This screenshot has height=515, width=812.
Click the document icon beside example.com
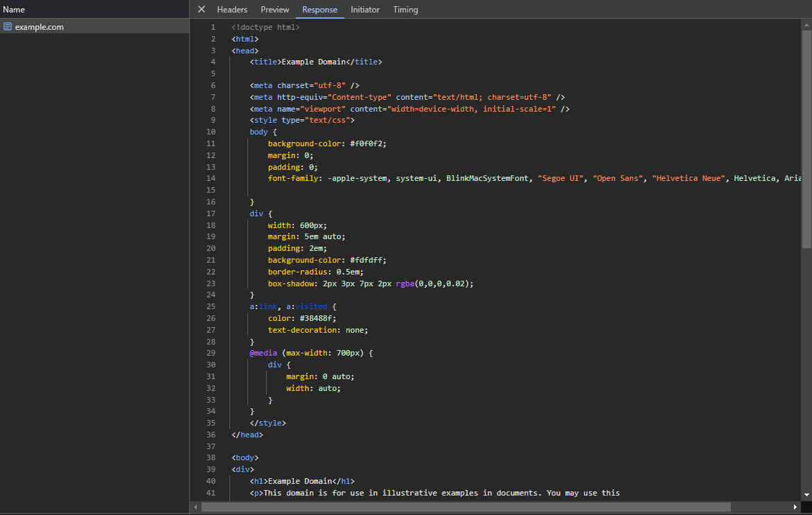click(x=8, y=27)
